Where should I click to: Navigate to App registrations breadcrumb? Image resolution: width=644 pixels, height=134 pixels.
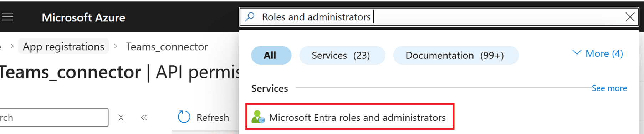[x=63, y=47]
